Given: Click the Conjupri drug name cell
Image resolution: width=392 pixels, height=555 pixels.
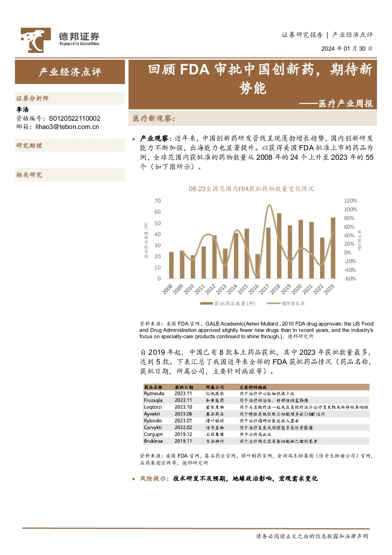Looking at the screenshot, I should point(153,434).
